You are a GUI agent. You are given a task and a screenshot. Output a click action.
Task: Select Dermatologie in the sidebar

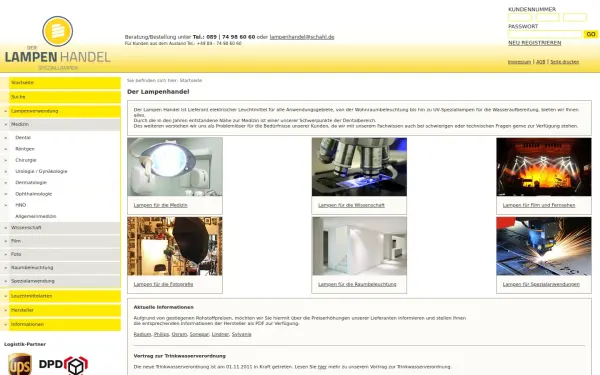[x=31, y=183]
